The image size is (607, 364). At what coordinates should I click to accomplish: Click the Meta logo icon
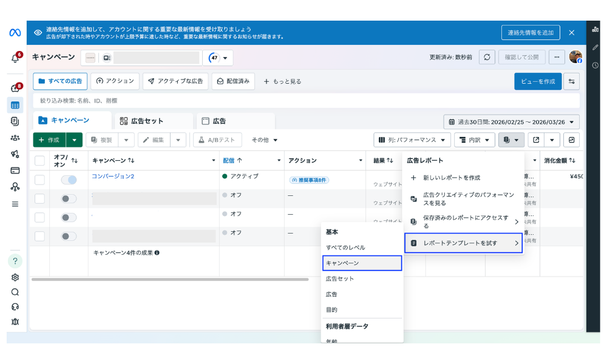[x=15, y=33]
